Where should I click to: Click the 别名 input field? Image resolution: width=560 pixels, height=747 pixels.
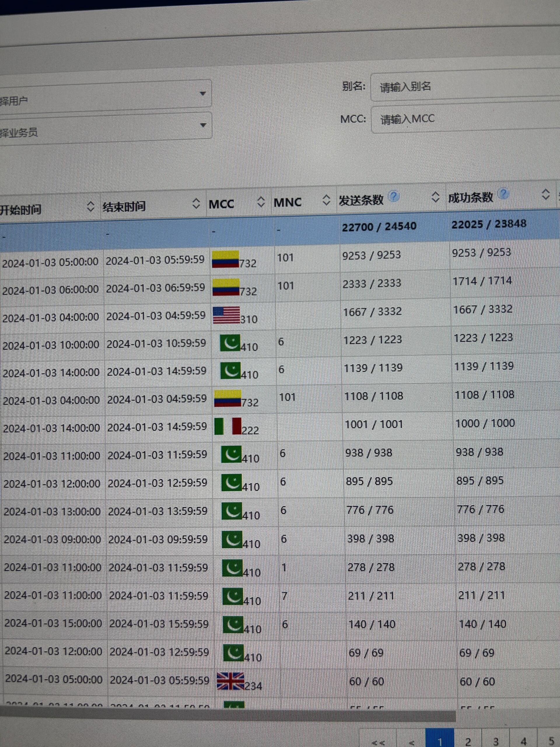[466, 86]
